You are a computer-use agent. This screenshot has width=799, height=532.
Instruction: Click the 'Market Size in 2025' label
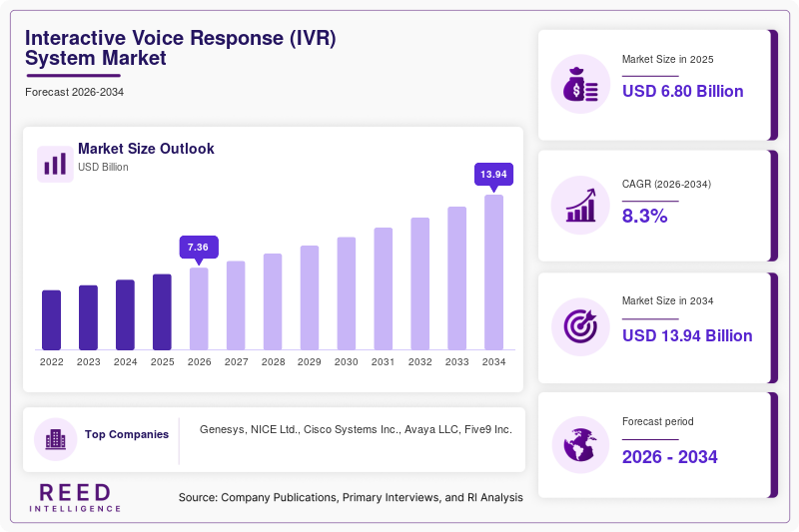tap(667, 60)
